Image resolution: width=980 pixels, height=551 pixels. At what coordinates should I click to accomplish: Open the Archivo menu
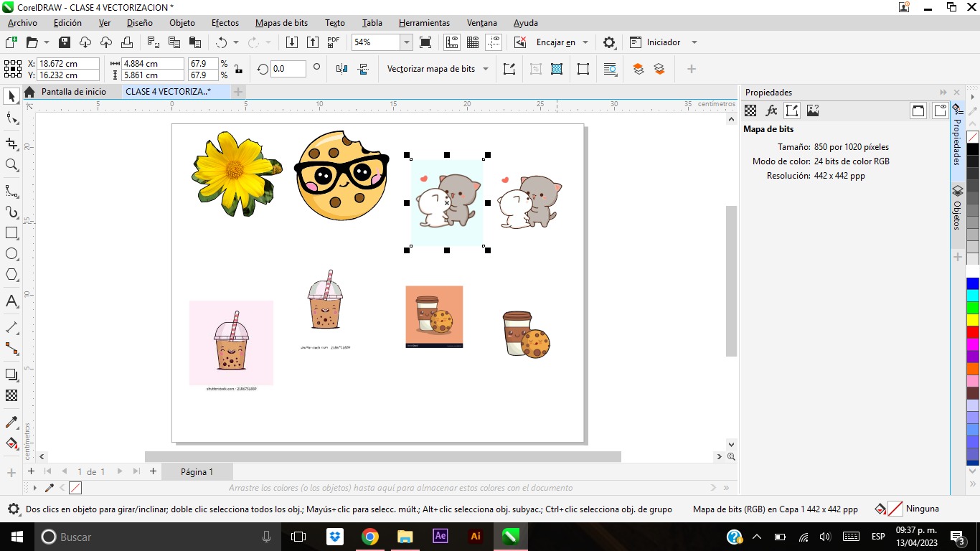pos(22,23)
